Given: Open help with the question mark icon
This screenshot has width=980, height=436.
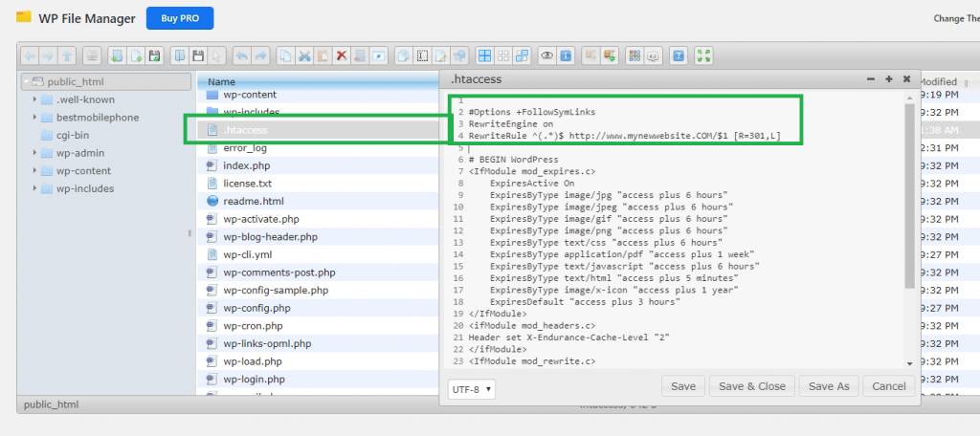Looking at the screenshot, I should point(679,55).
